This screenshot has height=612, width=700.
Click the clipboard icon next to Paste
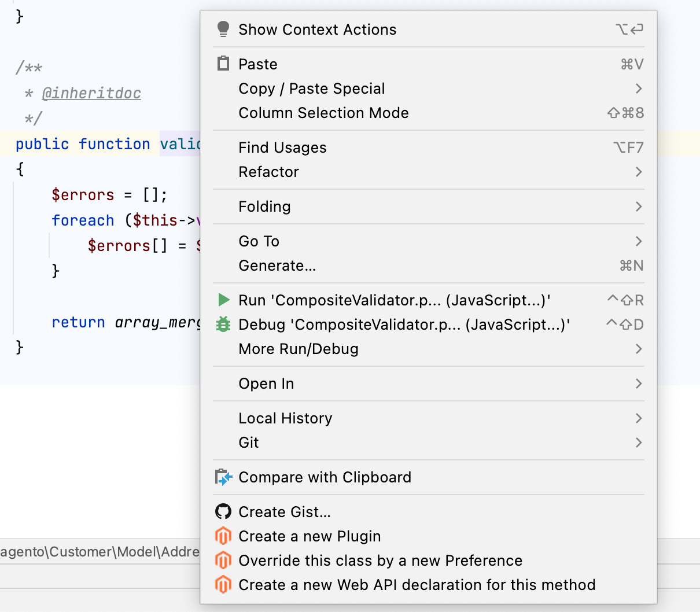[x=223, y=64]
